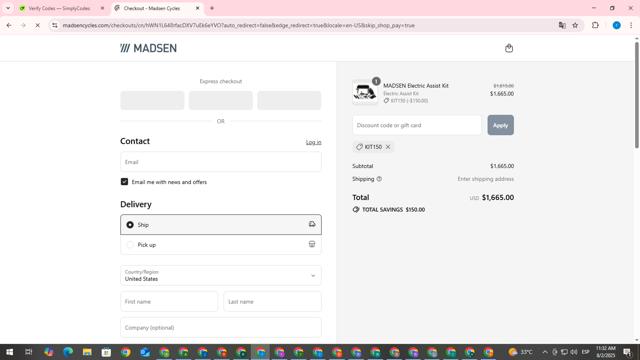The height and width of the screenshot is (360, 640).
Task: Click the MADSEN logo
Action: tap(149, 48)
